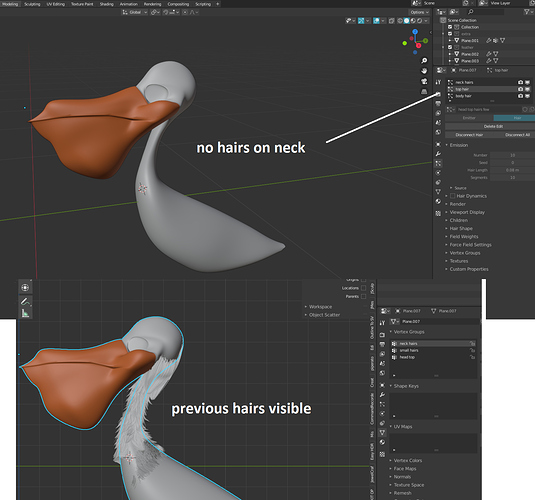Open the viewport shading options dropdown

click(425, 21)
